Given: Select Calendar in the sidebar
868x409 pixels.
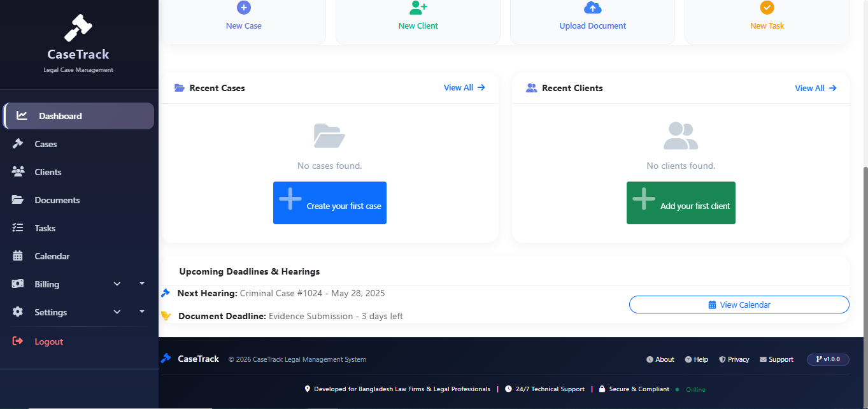Looking at the screenshot, I should coord(79,256).
